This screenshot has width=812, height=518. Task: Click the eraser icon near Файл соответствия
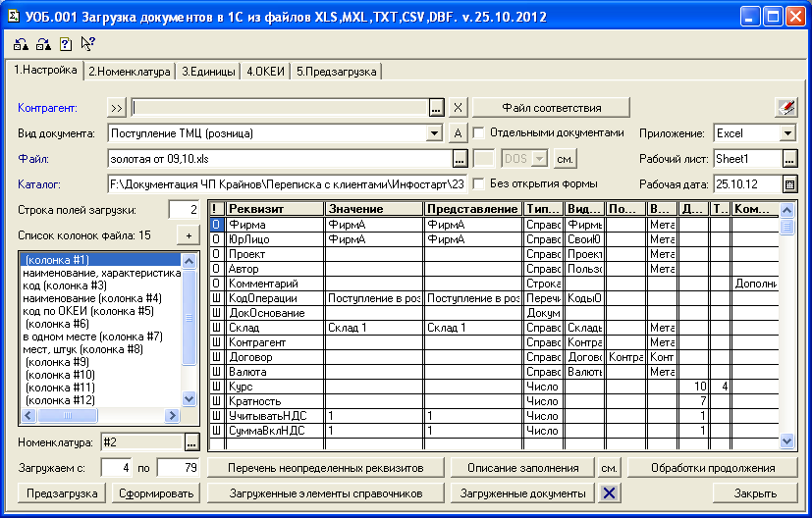coord(786,108)
